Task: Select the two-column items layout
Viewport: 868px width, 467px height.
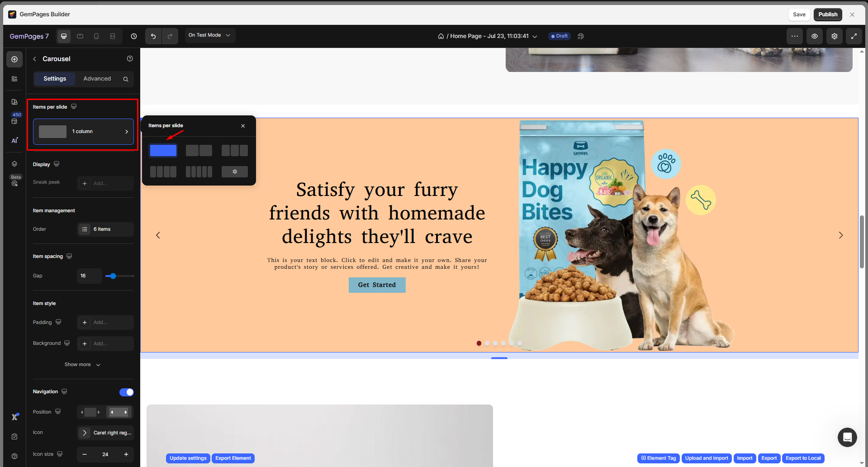Action: (x=199, y=151)
